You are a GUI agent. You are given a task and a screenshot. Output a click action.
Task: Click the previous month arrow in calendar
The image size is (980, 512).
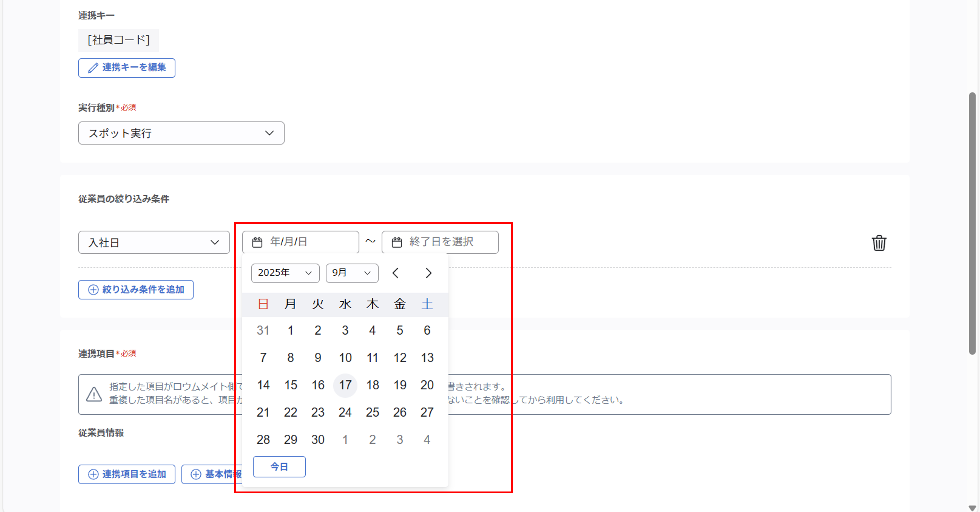click(395, 273)
